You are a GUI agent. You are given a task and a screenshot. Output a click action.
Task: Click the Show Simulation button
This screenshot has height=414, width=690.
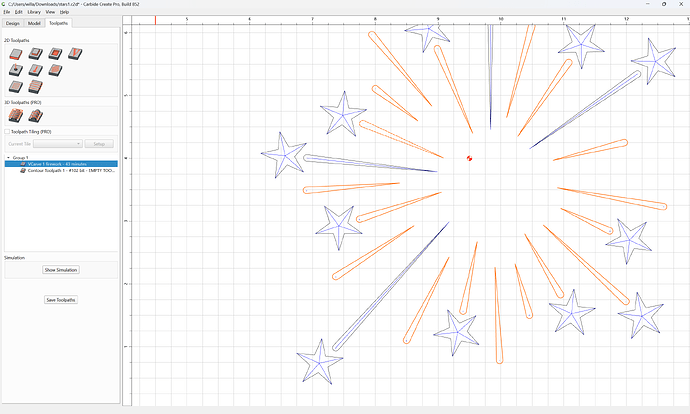click(61, 270)
